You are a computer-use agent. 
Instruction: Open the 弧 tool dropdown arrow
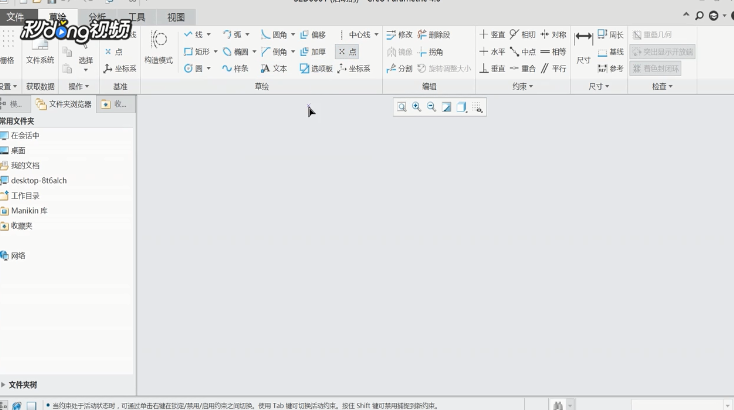(247, 35)
